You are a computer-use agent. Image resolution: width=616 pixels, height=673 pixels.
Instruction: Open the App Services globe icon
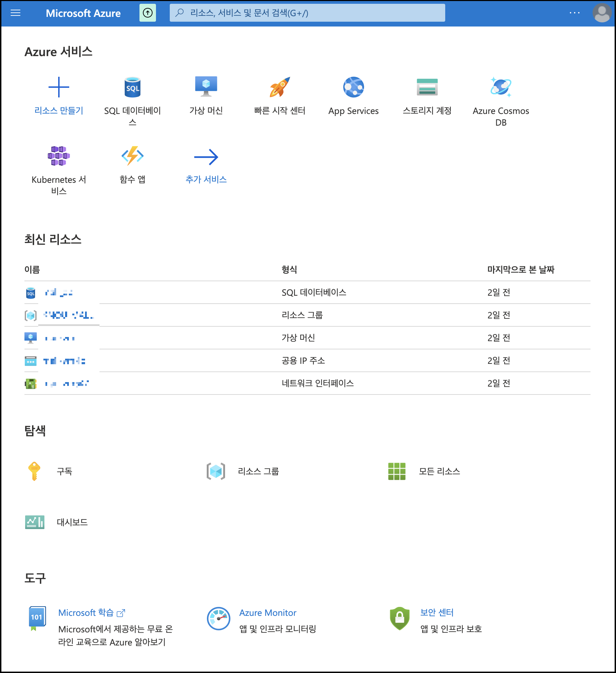click(354, 87)
